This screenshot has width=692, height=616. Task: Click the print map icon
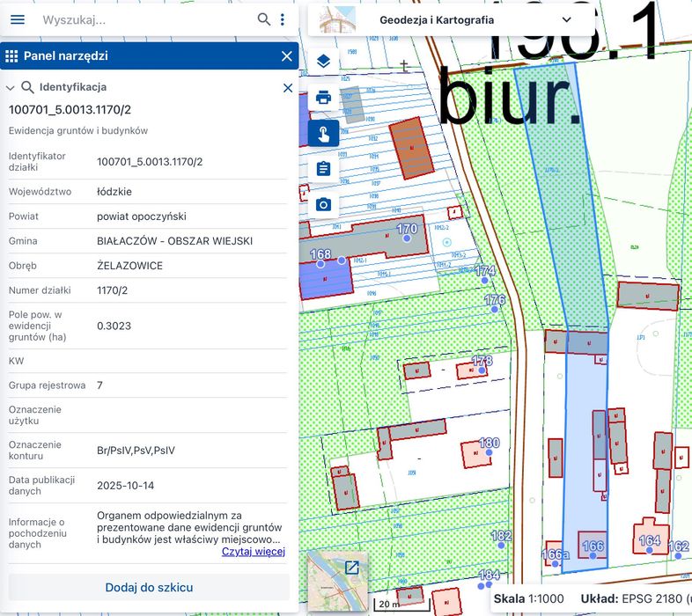[323, 98]
